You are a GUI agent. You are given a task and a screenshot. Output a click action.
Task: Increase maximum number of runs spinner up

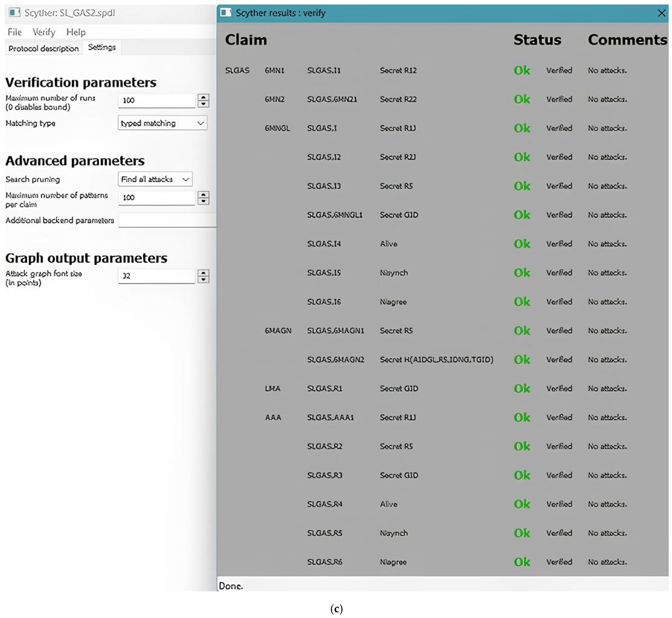pyautogui.click(x=203, y=97)
